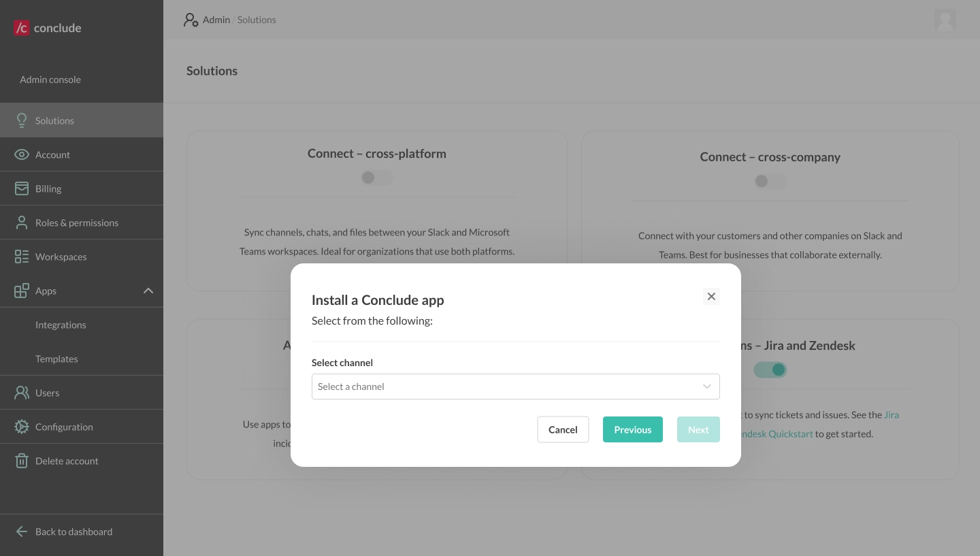This screenshot has height=556, width=980.
Task: Toggle the Connect – cross-platform switch
Action: 377,178
